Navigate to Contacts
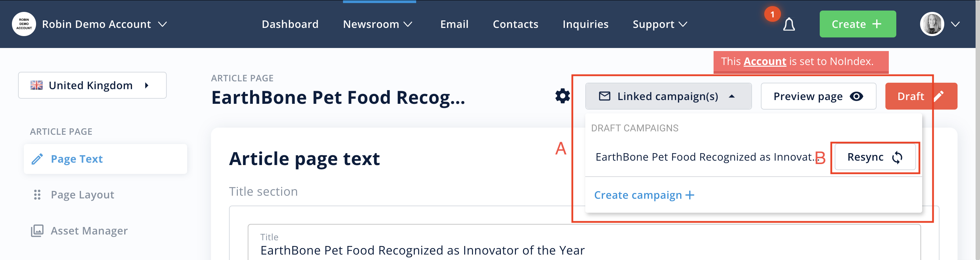 pyautogui.click(x=516, y=24)
